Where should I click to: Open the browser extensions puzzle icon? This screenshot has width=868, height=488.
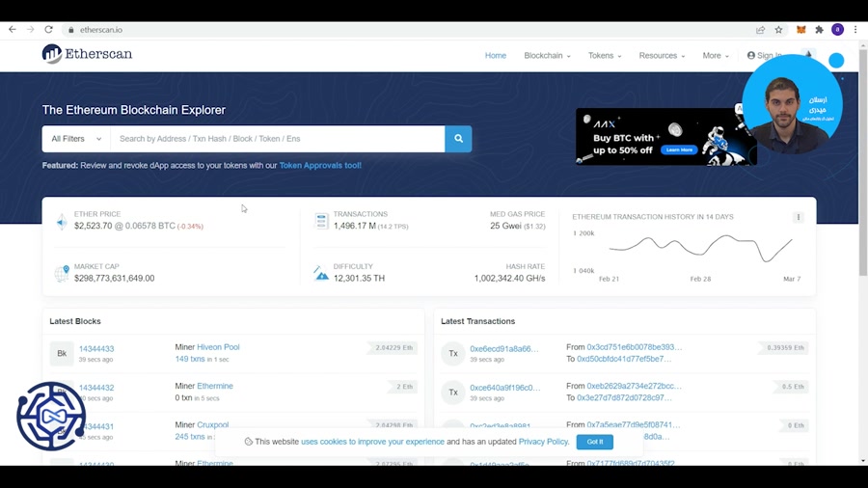pyautogui.click(x=819, y=30)
